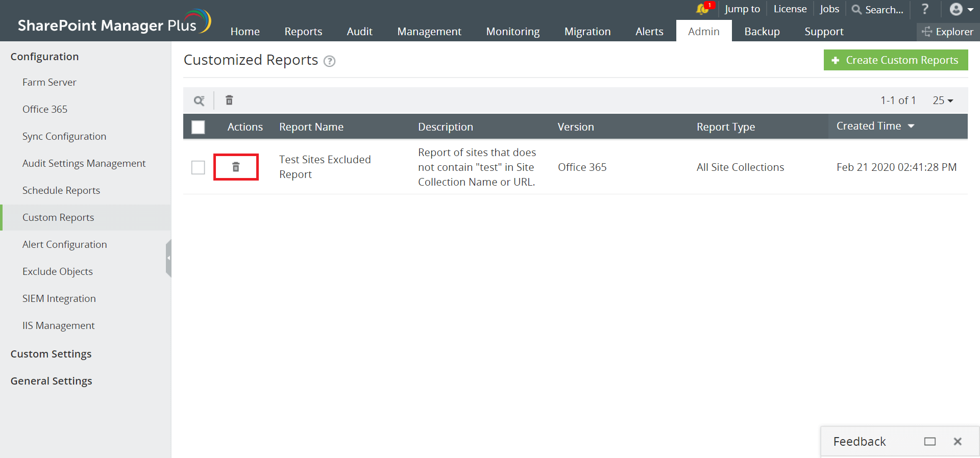Select Custom Reports in sidebar

coord(58,217)
